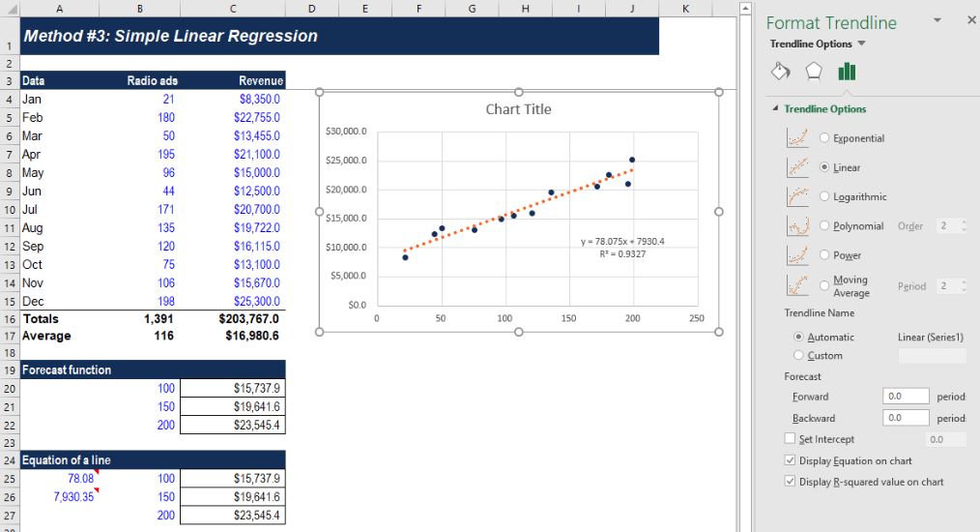Click the Exponential trendline thumbnail icon

point(797,137)
